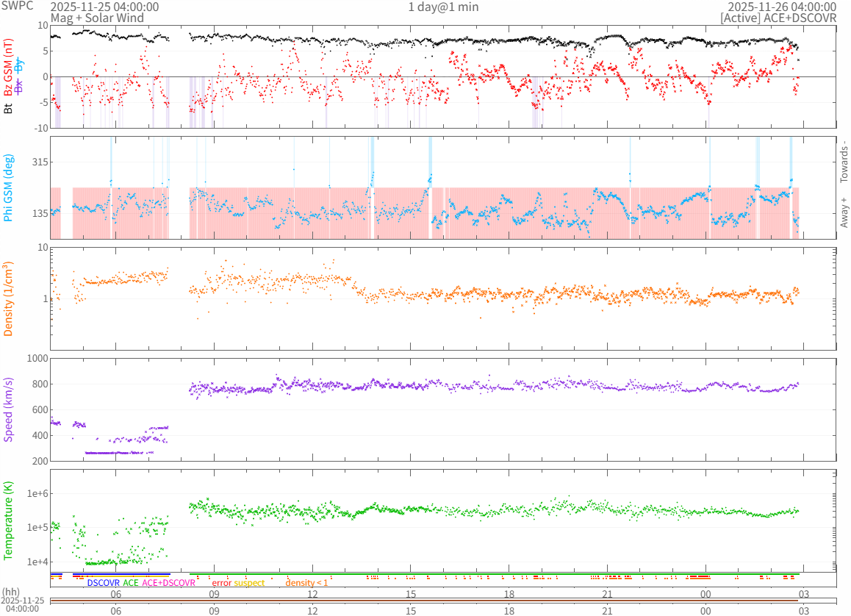Select the purple Speed (km/s) axis label
This screenshot has height=616, width=851.
point(9,409)
